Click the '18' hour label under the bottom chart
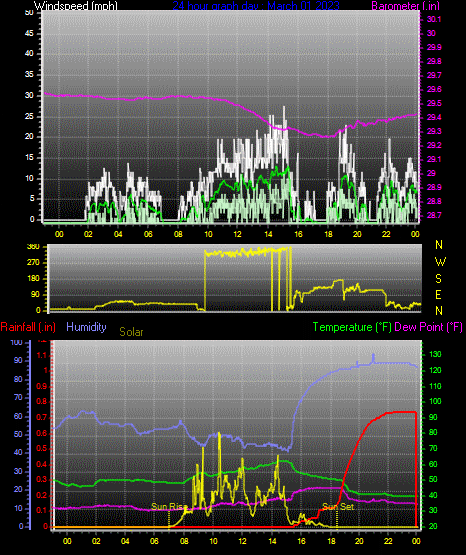 331,541
